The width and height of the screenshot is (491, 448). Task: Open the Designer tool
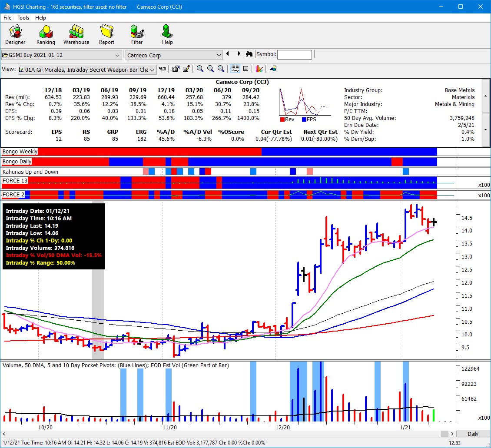[15, 35]
